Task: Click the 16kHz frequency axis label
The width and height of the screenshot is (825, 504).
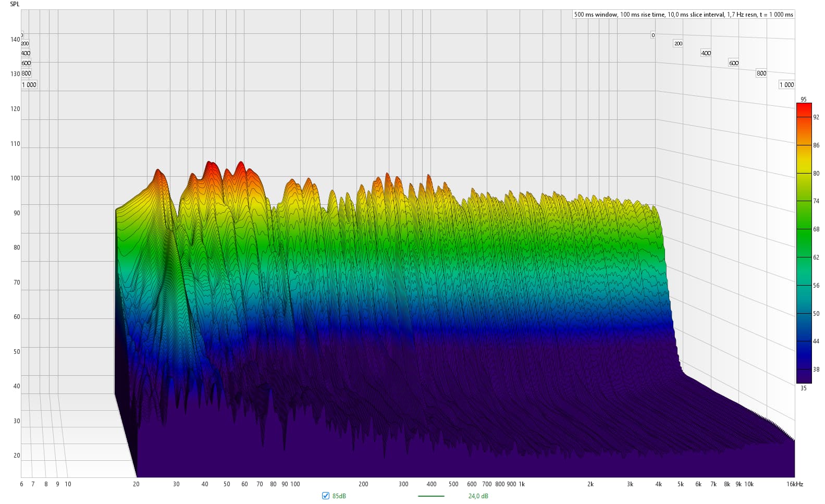Action: [x=794, y=484]
